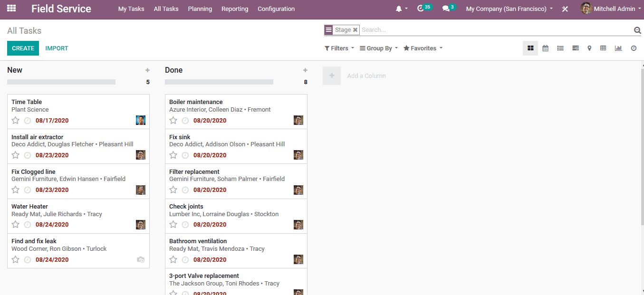
Task: Switch to Map view
Action: 589,48
